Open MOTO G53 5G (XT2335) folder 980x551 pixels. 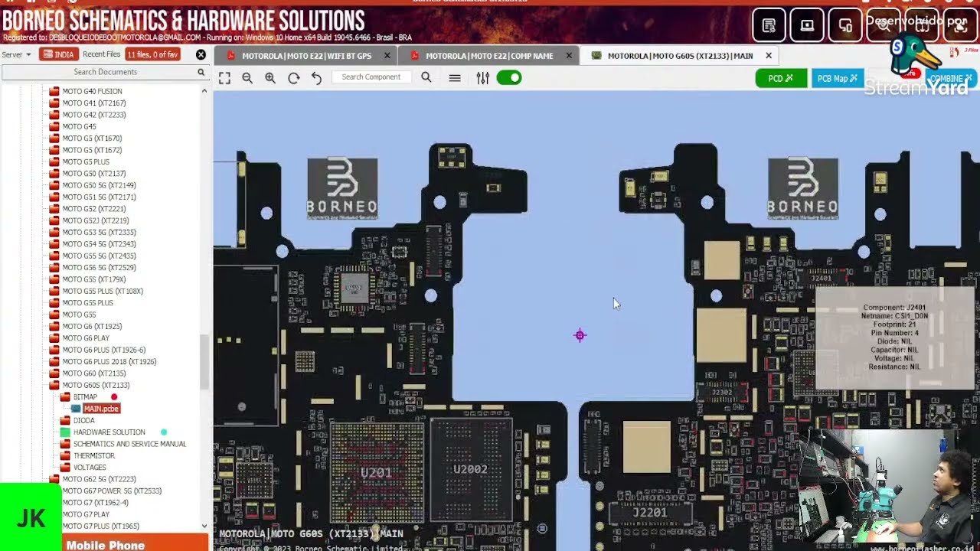(x=99, y=233)
